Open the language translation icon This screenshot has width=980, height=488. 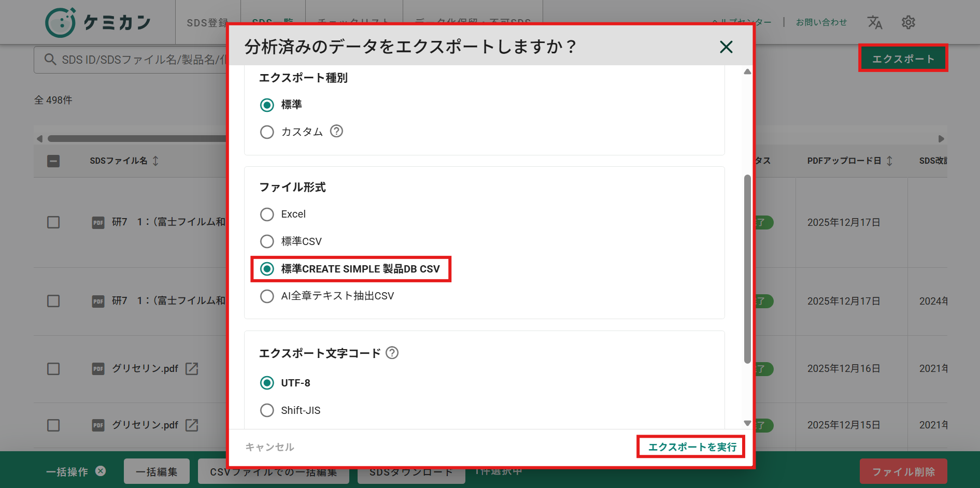click(x=875, y=22)
